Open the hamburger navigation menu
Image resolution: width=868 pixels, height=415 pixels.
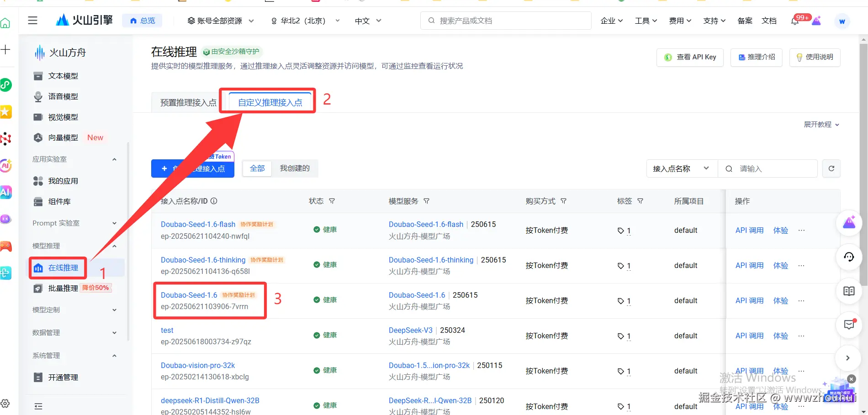pyautogui.click(x=32, y=21)
